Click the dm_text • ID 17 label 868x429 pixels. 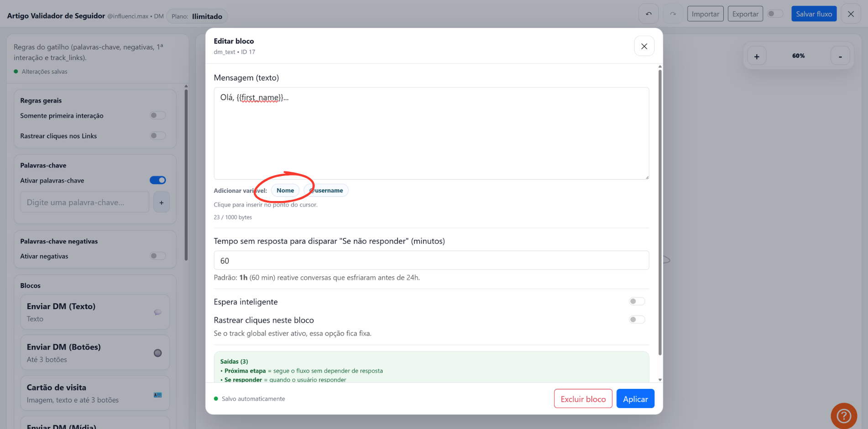pyautogui.click(x=235, y=52)
